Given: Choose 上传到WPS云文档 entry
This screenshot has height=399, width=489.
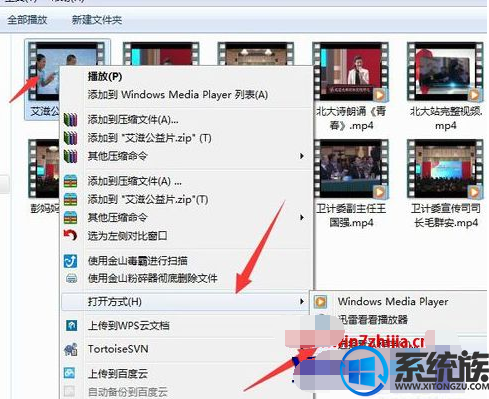Looking at the screenshot, I should (129, 325).
